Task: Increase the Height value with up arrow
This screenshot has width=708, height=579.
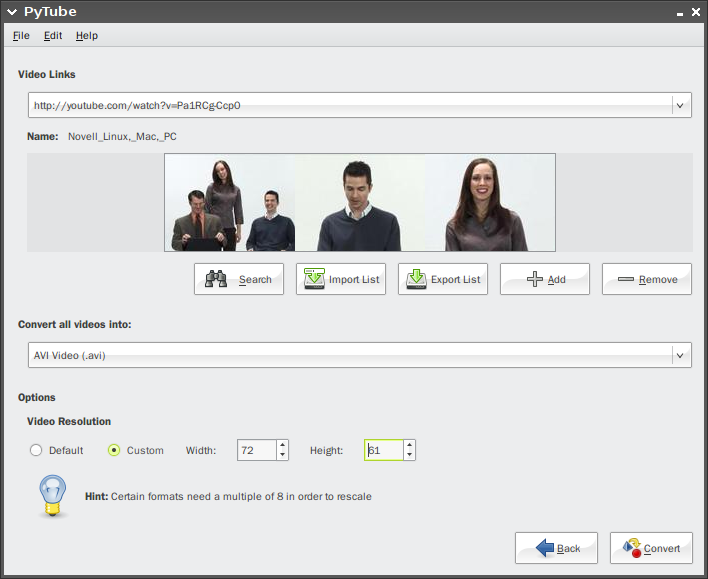Action: pos(410,445)
